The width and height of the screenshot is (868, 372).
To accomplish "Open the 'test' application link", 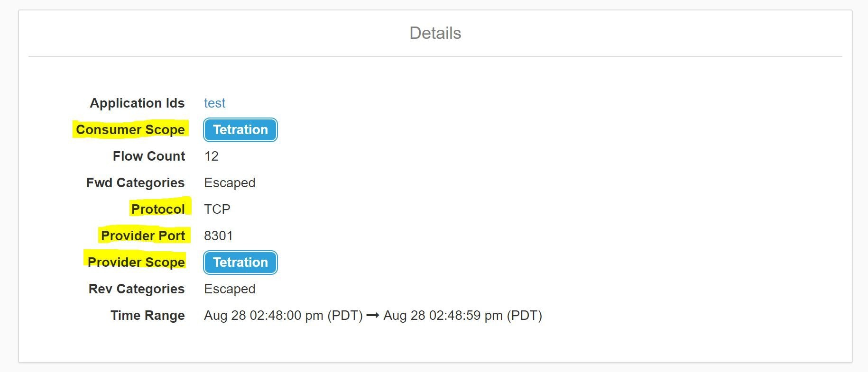I will [x=214, y=103].
